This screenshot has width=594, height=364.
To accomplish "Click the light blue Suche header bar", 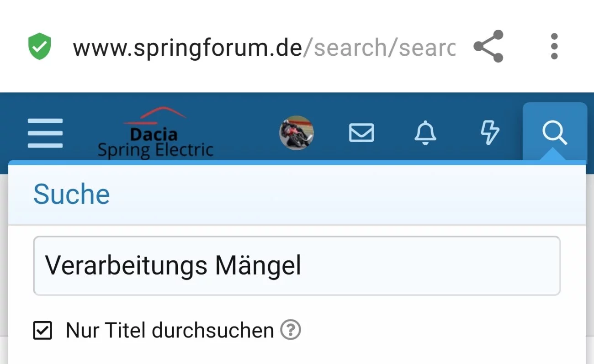I will tap(320, 195).
